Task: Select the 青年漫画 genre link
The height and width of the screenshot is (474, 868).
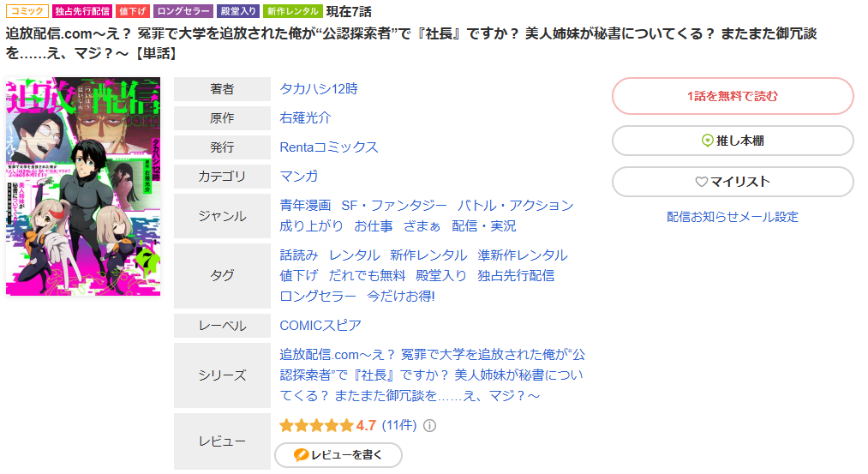Action: click(x=305, y=206)
